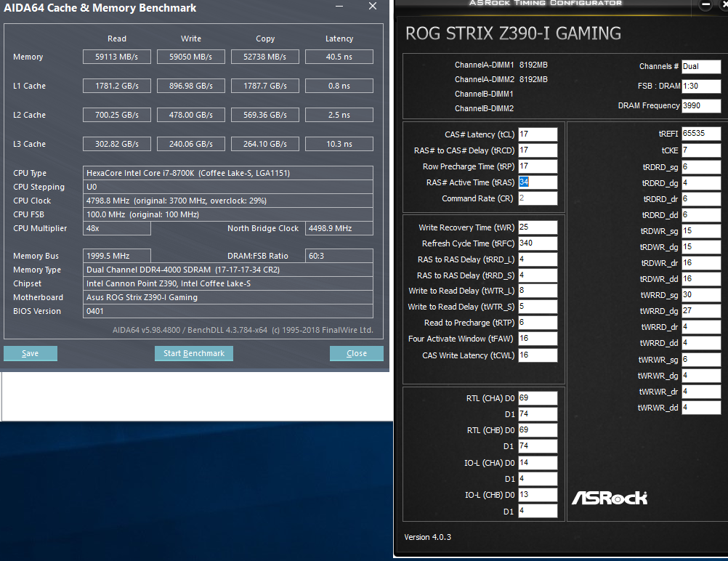Image resolution: width=728 pixels, height=561 pixels.
Task: Click the tRDWR_sg field showing 15
Action: click(x=701, y=231)
